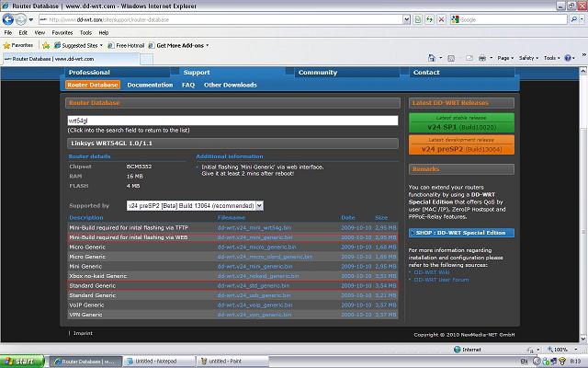The image size is (588, 368).
Task: Expand the Safety dropdown menu
Action: point(529,58)
